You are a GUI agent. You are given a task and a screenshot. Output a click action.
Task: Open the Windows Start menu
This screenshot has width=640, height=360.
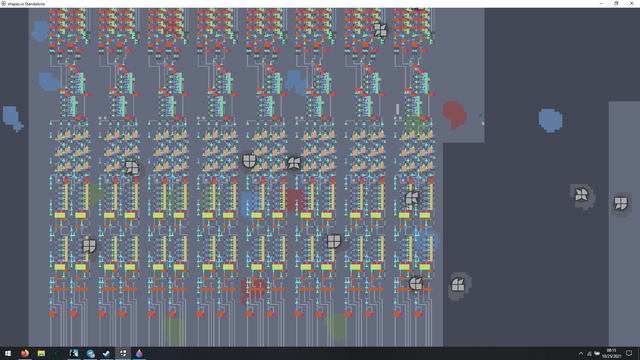point(8,353)
